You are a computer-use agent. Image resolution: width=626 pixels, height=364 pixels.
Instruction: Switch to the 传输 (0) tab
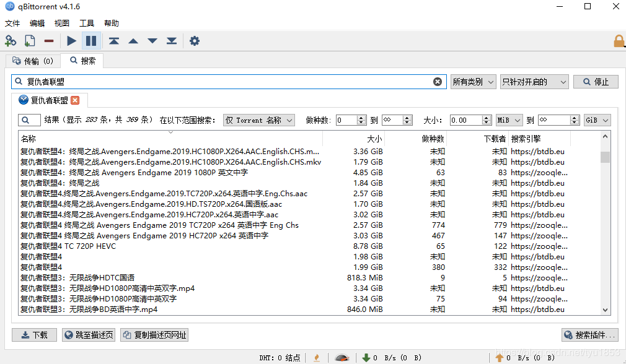click(33, 61)
